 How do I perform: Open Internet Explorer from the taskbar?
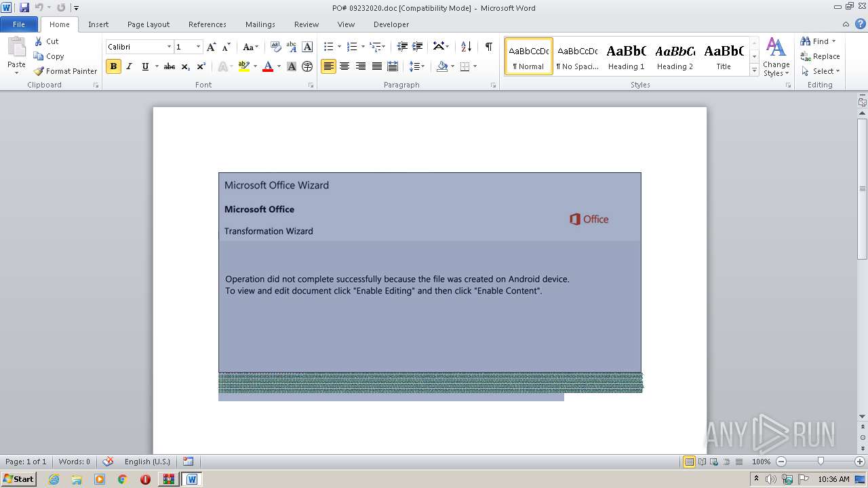coord(54,479)
